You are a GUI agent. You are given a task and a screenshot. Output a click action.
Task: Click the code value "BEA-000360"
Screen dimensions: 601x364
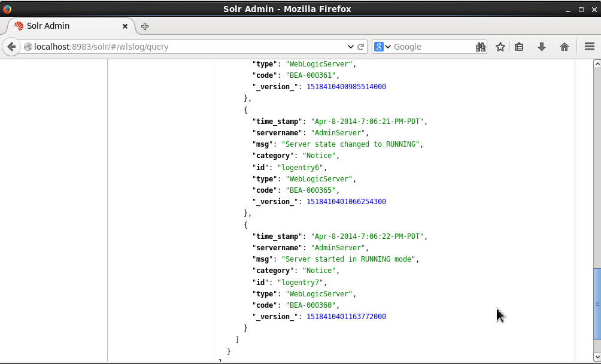(311, 305)
